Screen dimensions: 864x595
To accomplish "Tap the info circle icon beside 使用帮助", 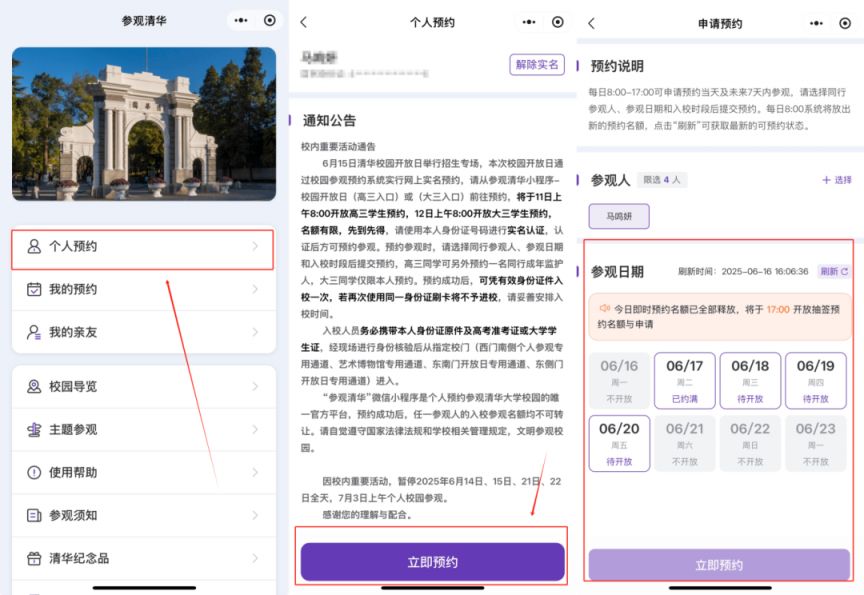I will (x=34, y=472).
